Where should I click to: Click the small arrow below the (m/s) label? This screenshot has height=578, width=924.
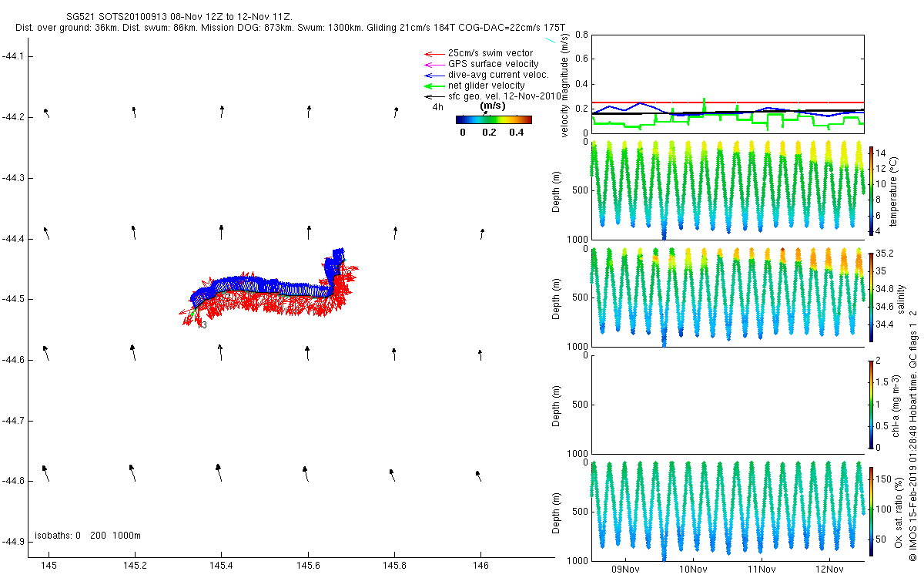[485, 113]
